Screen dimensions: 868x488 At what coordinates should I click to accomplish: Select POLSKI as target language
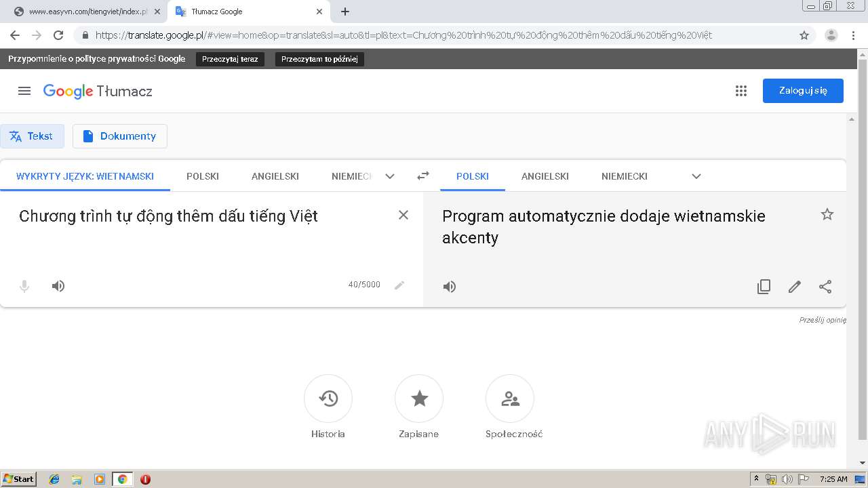point(473,176)
